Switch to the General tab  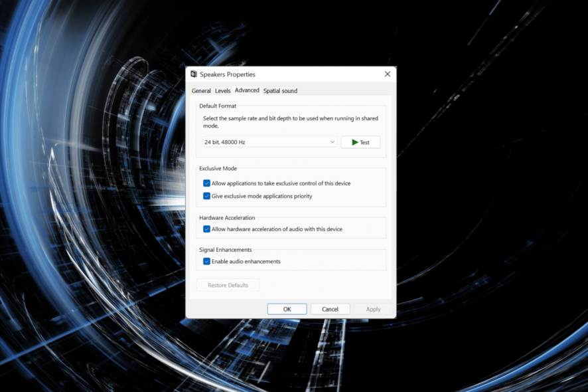(201, 91)
